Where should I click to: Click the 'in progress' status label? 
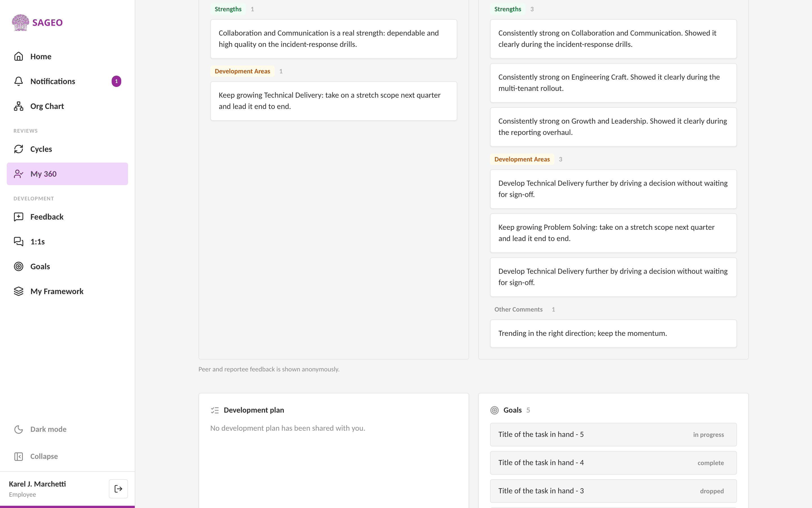point(708,435)
